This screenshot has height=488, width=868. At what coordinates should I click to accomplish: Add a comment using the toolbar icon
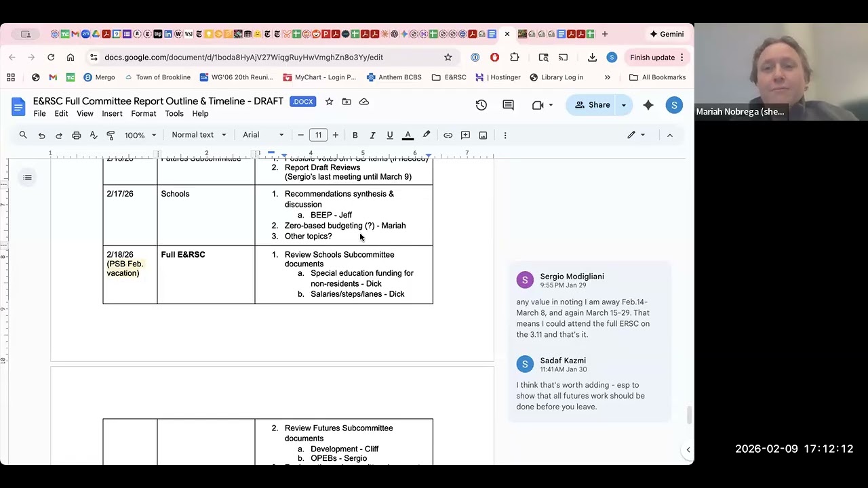(465, 135)
